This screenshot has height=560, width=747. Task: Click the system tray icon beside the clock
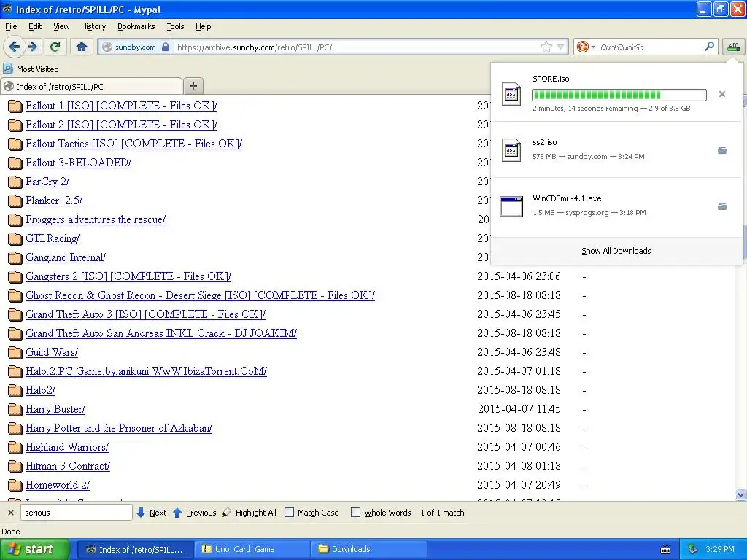tap(693, 549)
